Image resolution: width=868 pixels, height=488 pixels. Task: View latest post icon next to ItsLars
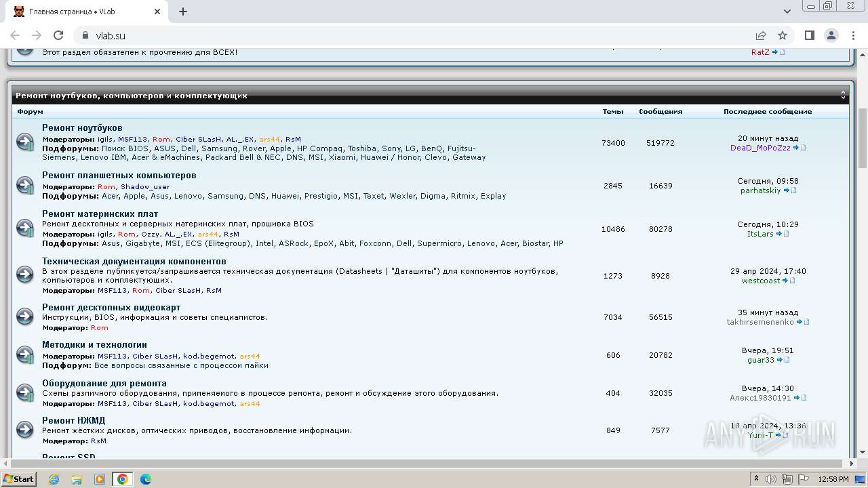783,234
